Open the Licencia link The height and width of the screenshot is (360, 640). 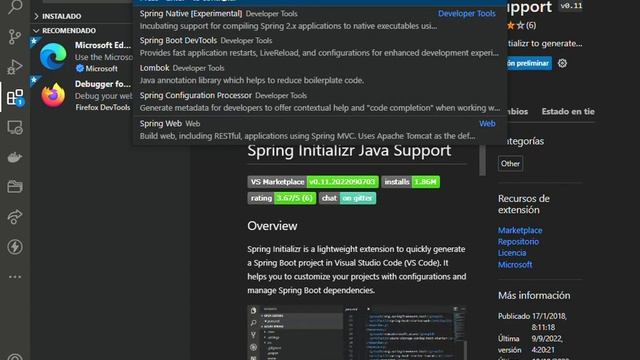pos(512,253)
